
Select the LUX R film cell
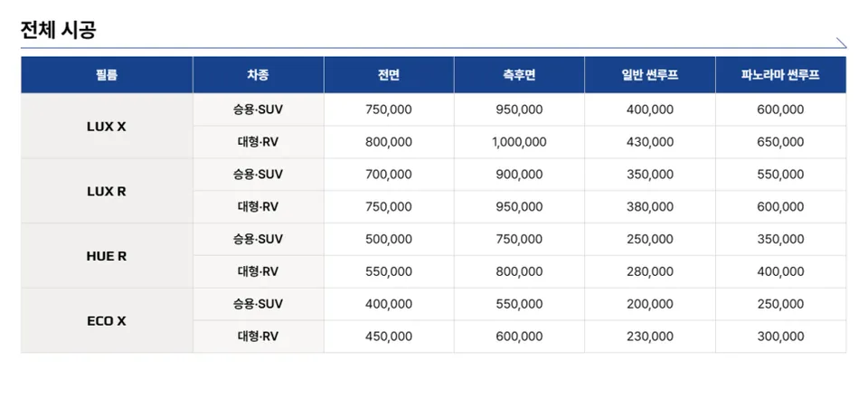click(x=107, y=191)
